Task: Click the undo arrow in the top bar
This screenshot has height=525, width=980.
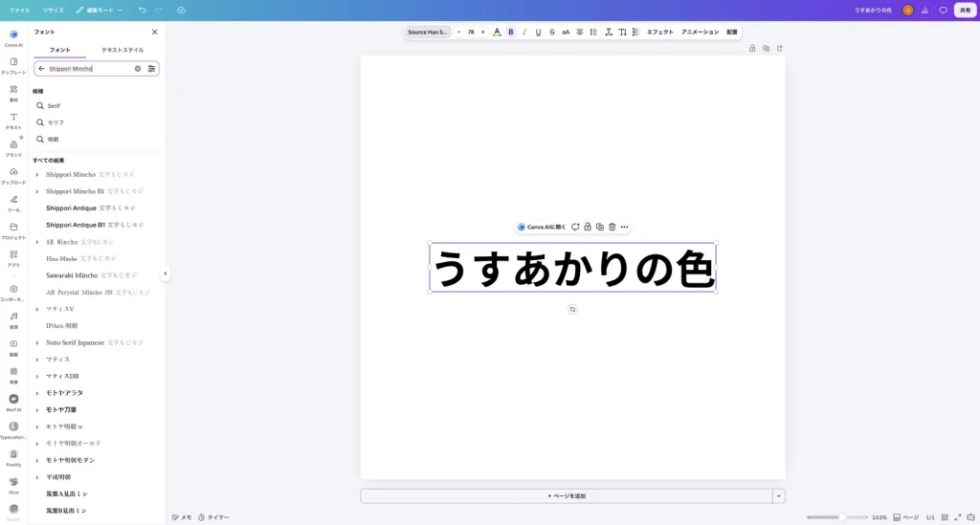Action: 143,10
